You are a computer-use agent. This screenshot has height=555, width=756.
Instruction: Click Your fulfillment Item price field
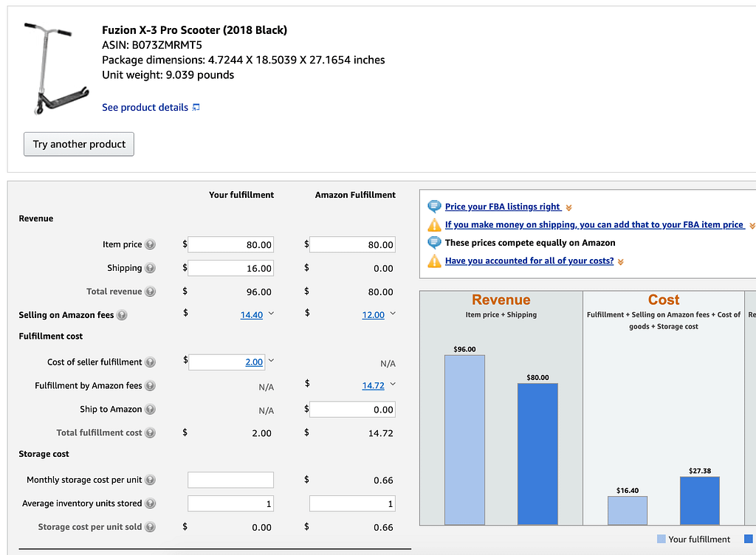pos(231,245)
